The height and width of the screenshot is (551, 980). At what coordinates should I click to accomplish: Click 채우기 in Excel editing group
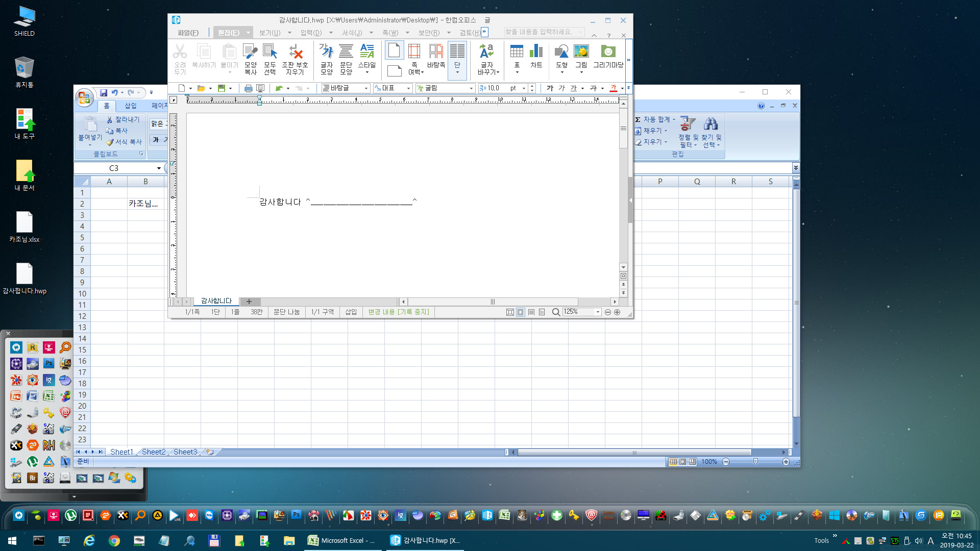[651, 131]
